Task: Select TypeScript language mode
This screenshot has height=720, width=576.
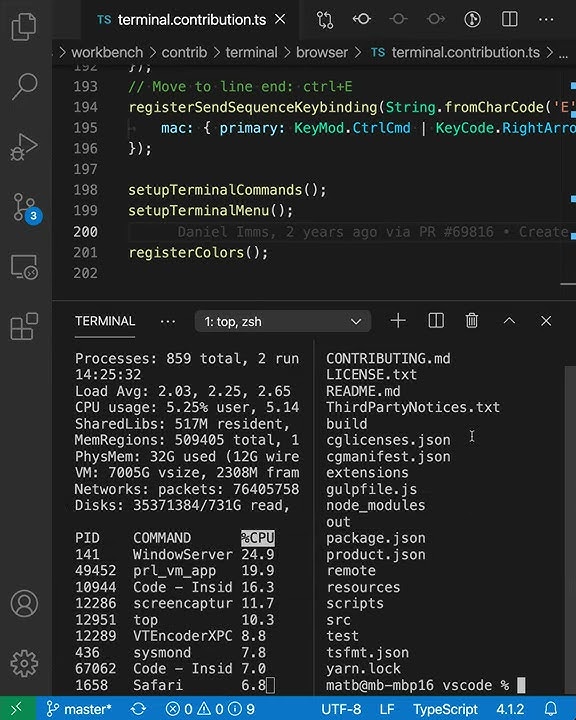Action: pyautogui.click(x=445, y=709)
